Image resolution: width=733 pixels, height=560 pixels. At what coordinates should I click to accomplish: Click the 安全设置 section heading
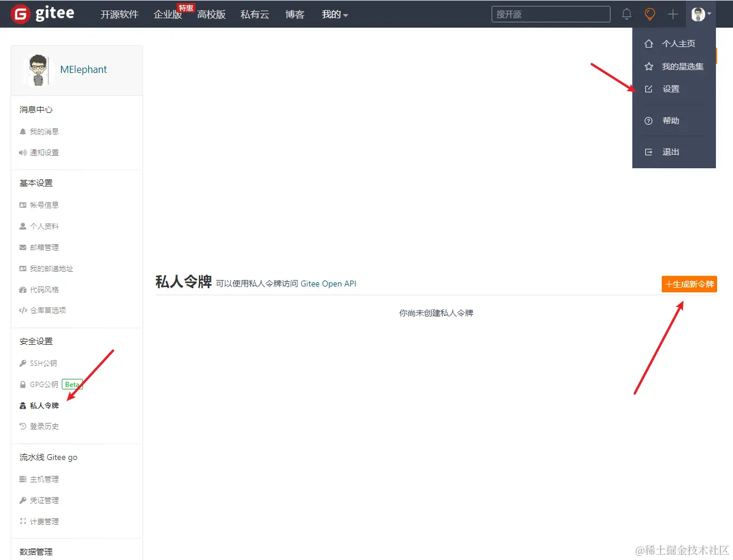pos(36,342)
